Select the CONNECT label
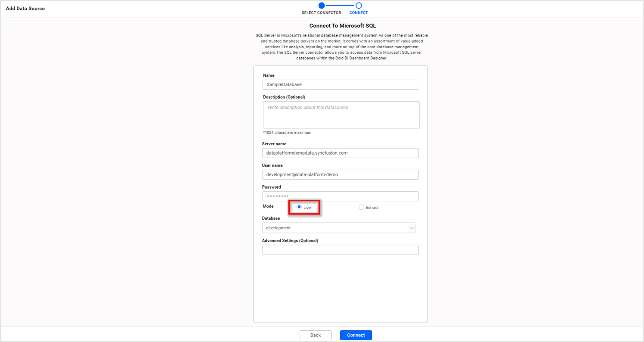 (359, 12)
